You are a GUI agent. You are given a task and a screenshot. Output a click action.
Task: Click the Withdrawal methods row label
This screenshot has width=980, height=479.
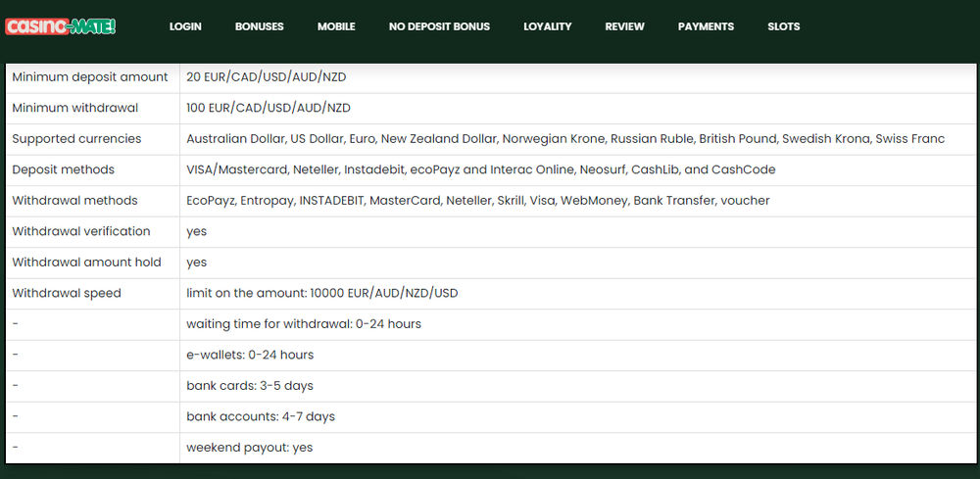point(74,201)
